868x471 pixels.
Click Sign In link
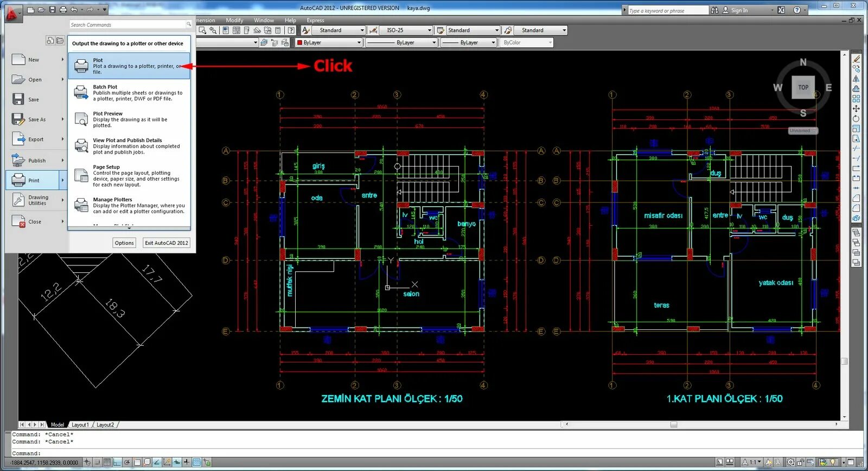(x=739, y=10)
